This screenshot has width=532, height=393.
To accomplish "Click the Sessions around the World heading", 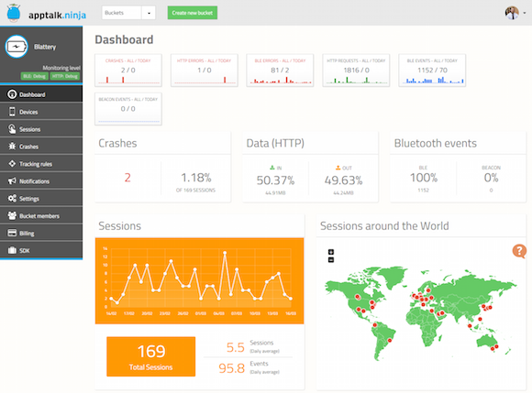I will 384,225.
